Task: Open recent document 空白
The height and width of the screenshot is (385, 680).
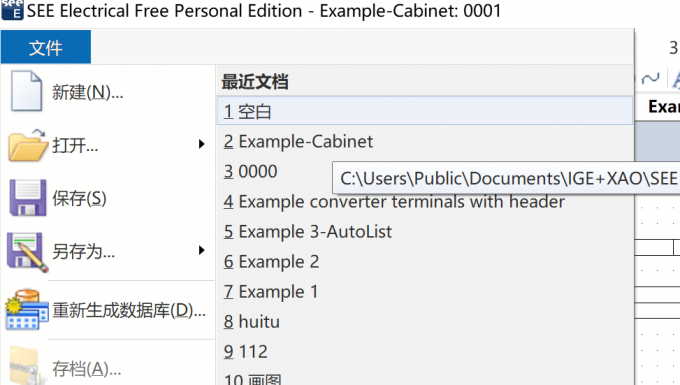Action: click(x=425, y=111)
